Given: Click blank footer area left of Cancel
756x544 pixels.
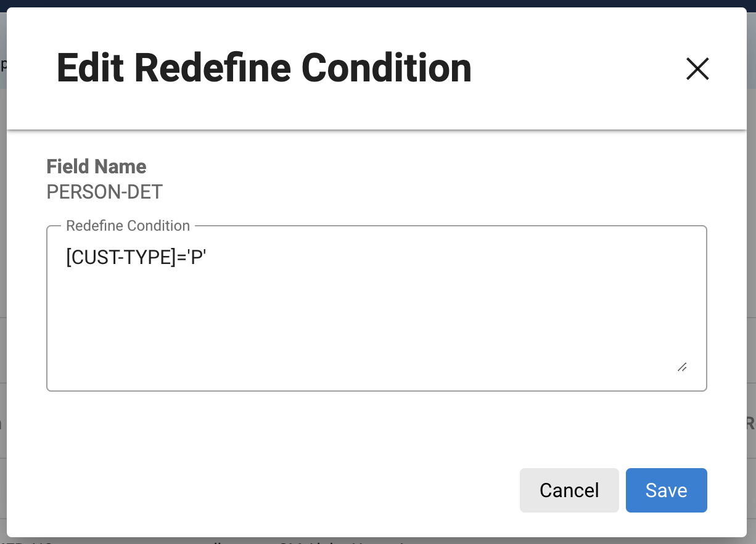Looking at the screenshot, I should tap(277, 490).
